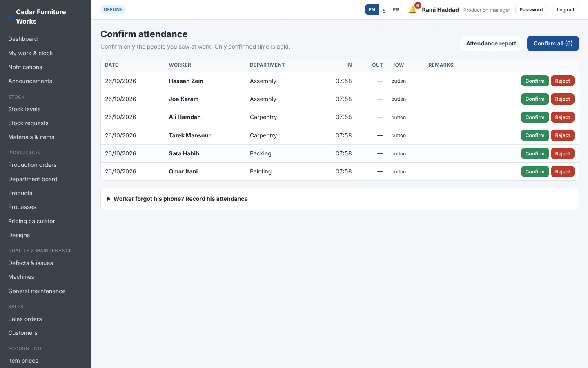Click the Cedar Furniture Works logo title
This screenshot has width=588, height=368.
pos(41,17)
